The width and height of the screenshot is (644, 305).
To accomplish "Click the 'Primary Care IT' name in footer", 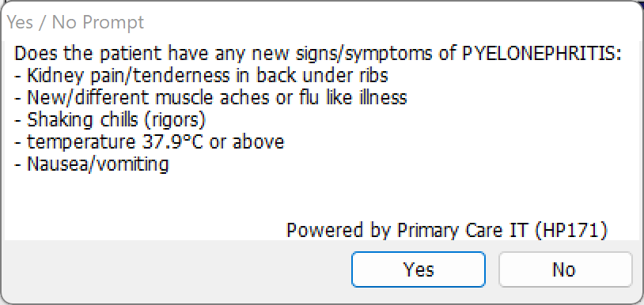I will tap(462, 231).
